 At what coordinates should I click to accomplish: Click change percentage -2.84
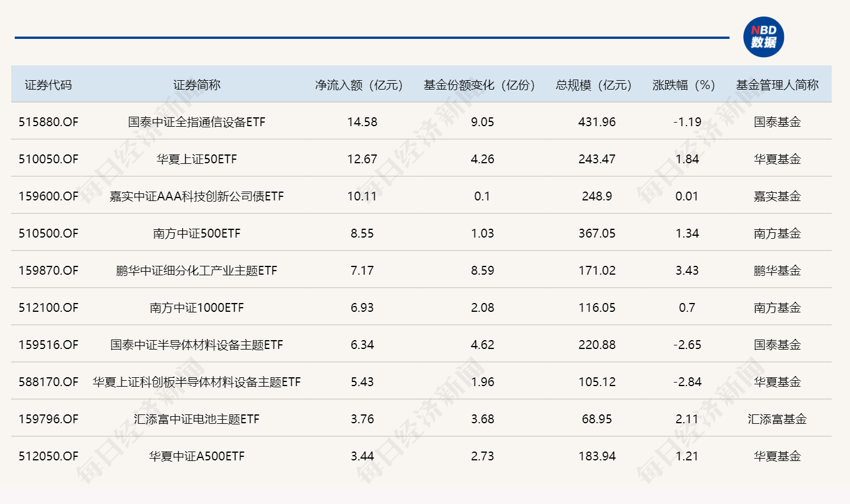pos(687,382)
